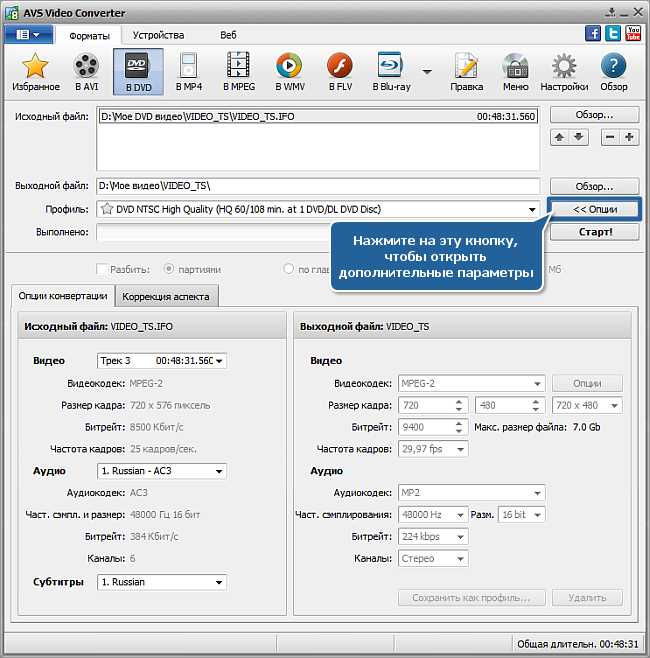
Task: Select the В AVI format icon
Action: [x=86, y=71]
